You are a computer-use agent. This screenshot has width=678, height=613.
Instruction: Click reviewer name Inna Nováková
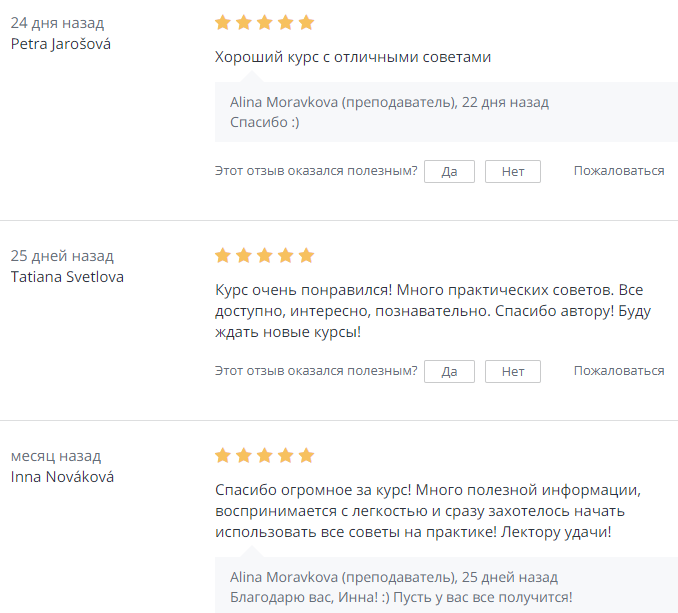pyautogui.click(x=62, y=477)
